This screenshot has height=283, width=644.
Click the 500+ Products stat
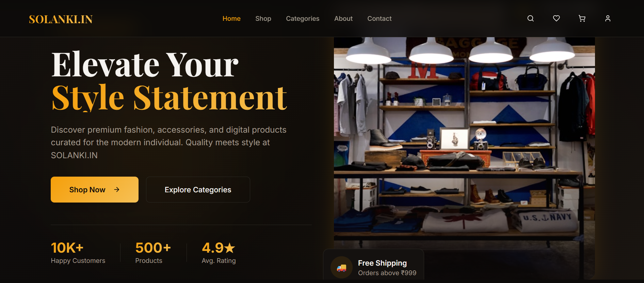tap(153, 253)
